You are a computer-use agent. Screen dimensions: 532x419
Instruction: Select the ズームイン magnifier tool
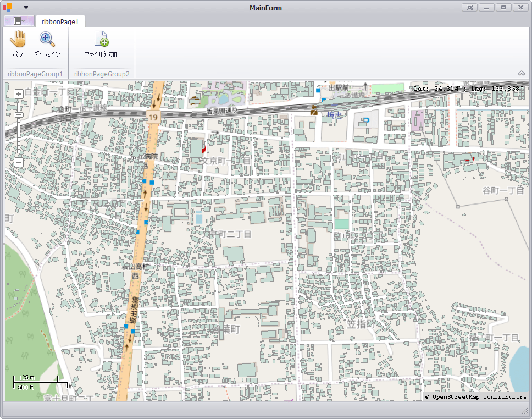(x=47, y=43)
